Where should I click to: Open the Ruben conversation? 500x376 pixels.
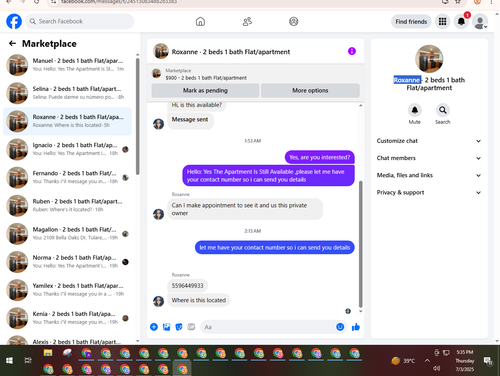[x=67, y=206]
